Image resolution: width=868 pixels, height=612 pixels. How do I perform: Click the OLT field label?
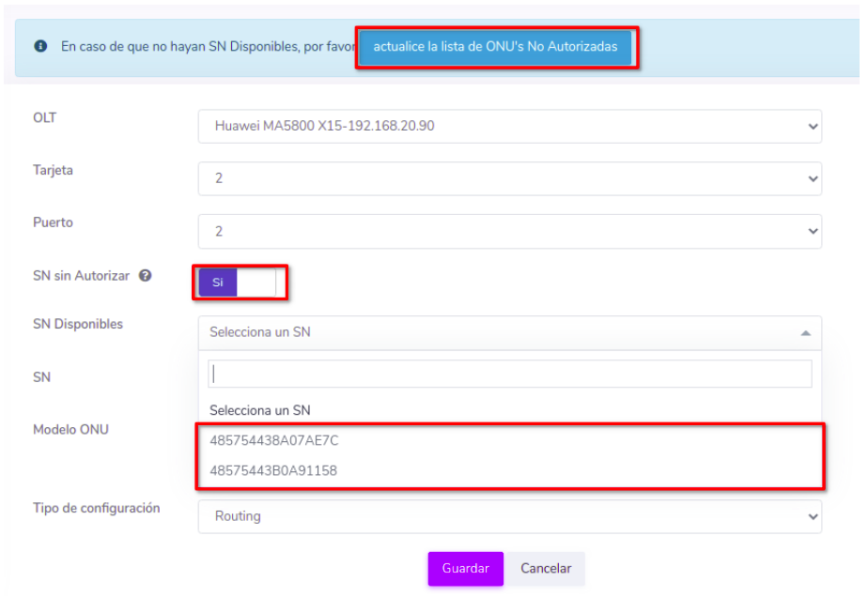click(x=45, y=117)
